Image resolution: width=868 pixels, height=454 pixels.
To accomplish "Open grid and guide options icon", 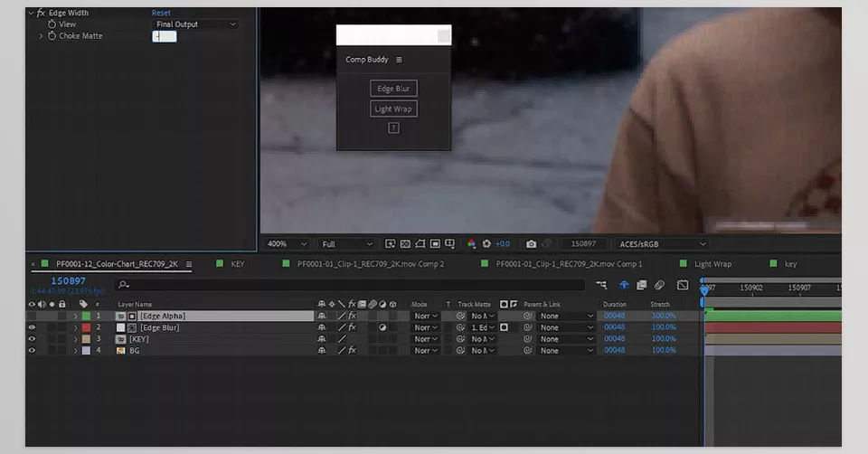I will (x=449, y=244).
